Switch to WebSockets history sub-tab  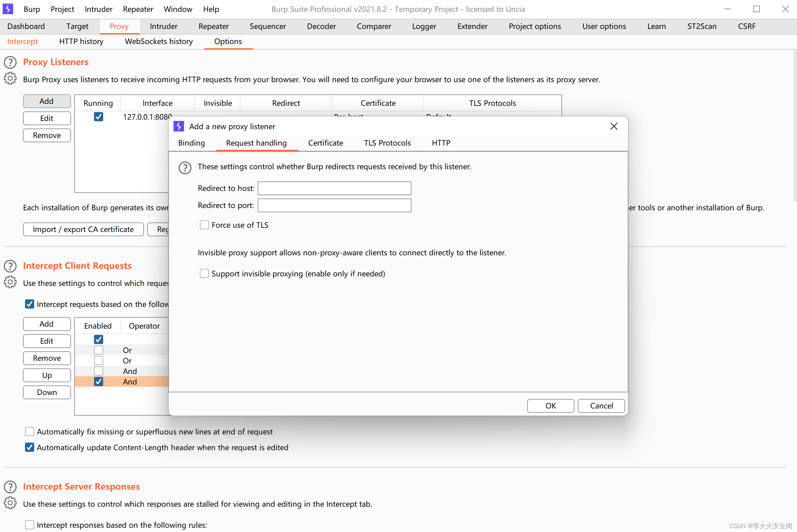click(159, 41)
